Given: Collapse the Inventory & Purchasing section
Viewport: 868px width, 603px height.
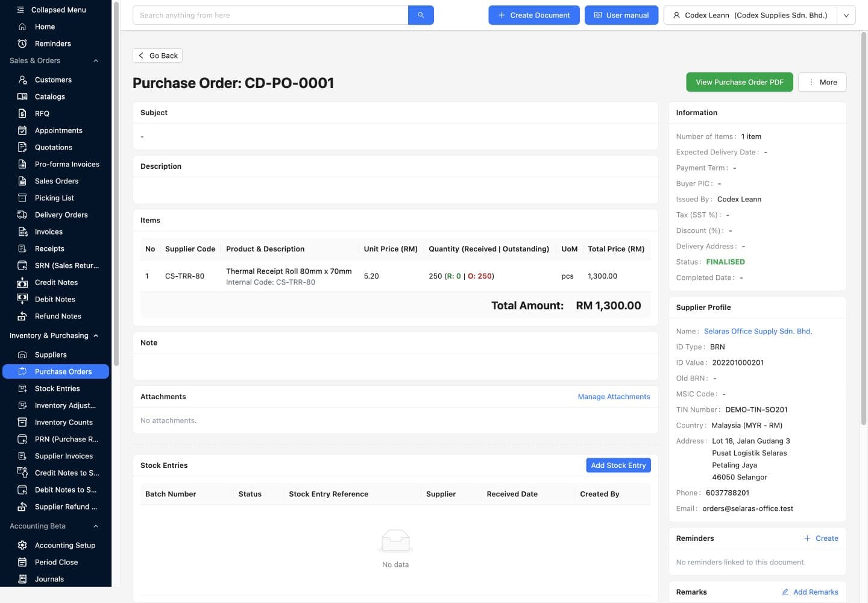Looking at the screenshot, I should point(96,335).
